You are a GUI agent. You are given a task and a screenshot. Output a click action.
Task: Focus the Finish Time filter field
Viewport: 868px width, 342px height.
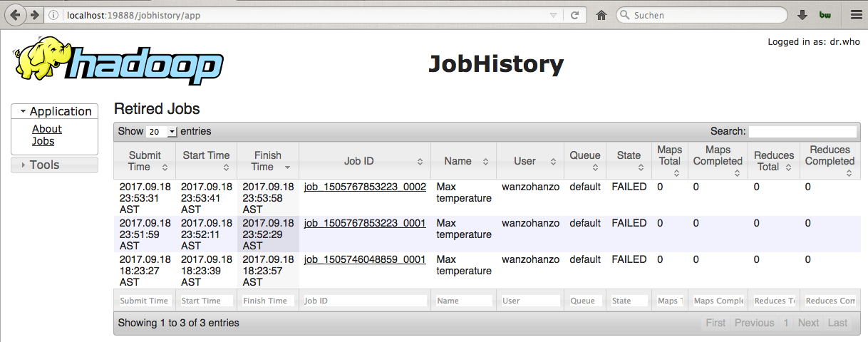[x=267, y=301]
